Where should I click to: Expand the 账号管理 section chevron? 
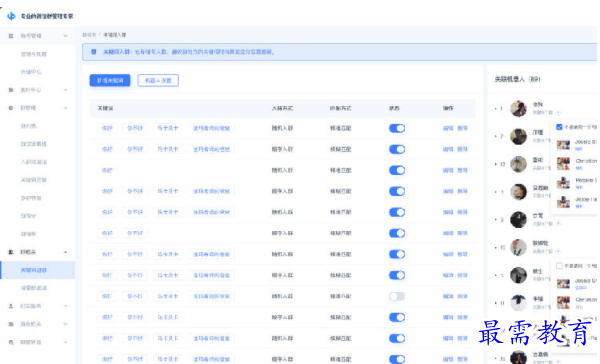pyautogui.click(x=65, y=36)
